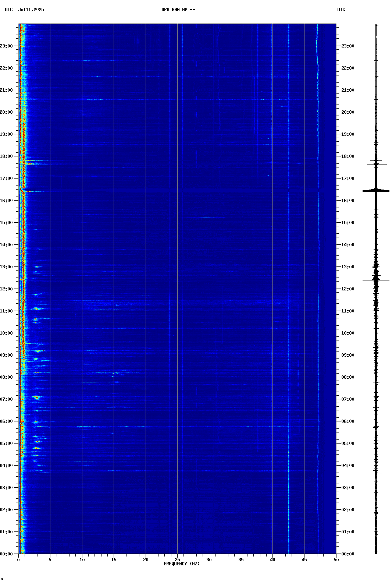Image resolution: width=392 pixels, height=583 pixels.
Task: Click the right axis 08:00 time label
Action: click(348, 377)
